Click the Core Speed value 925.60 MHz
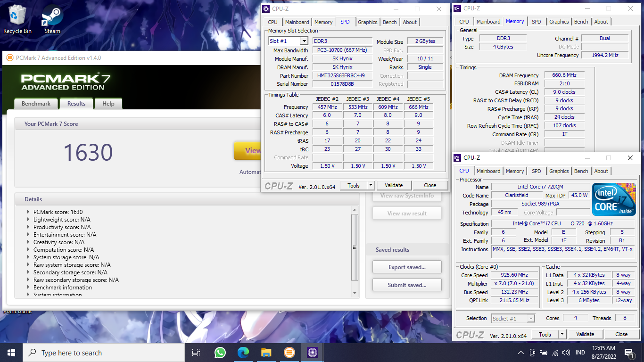 [514, 275]
